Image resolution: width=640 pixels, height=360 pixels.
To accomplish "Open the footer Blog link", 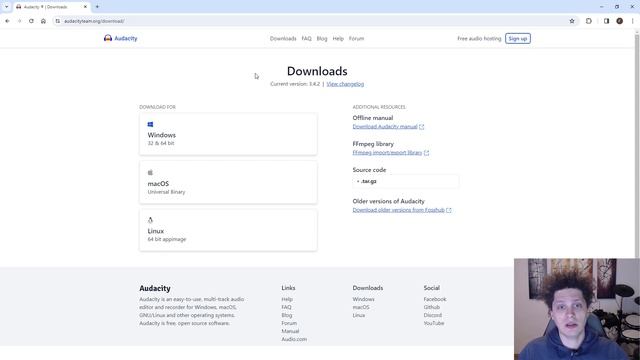I will coord(287,315).
